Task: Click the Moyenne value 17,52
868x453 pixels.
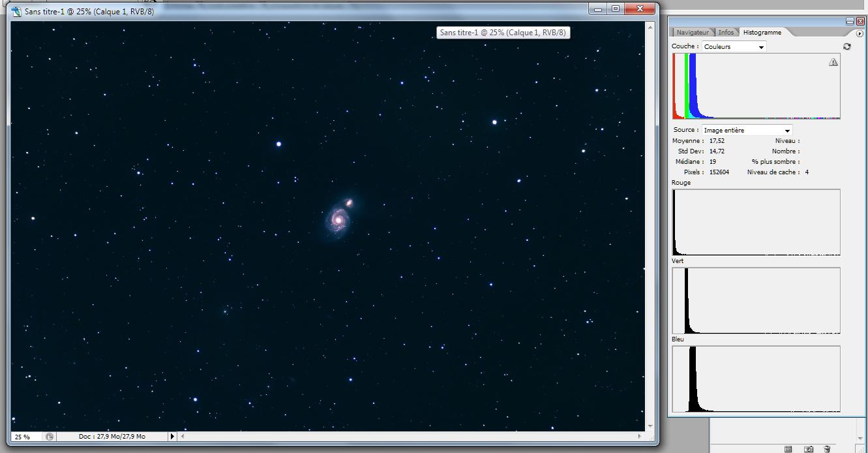Action: (x=717, y=141)
